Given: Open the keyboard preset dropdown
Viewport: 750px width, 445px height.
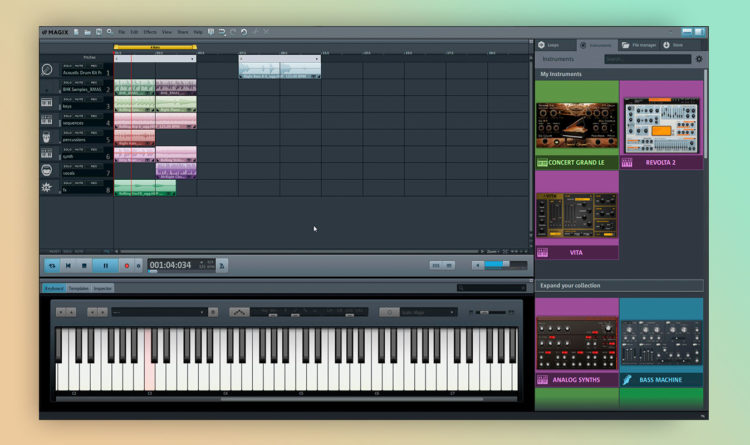Looking at the screenshot, I should 159,312.
